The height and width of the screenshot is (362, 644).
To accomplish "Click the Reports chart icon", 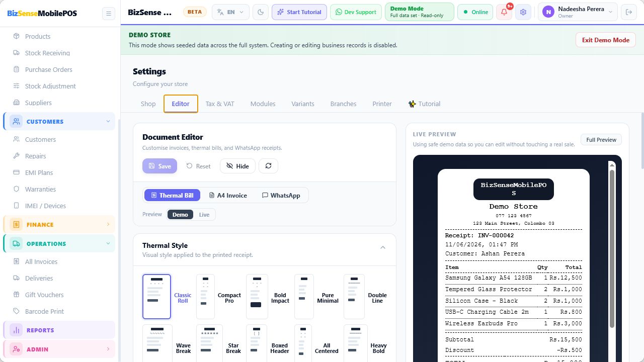I will [16, 330].
